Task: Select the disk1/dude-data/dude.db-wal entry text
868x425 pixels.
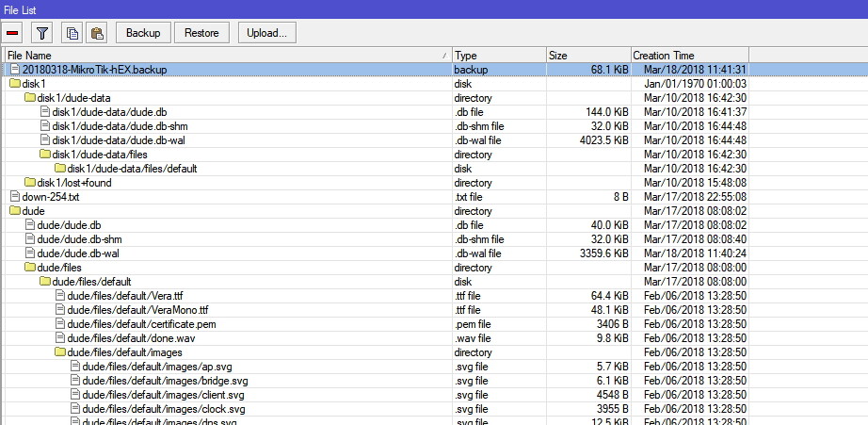Action: tap(119, 140)
